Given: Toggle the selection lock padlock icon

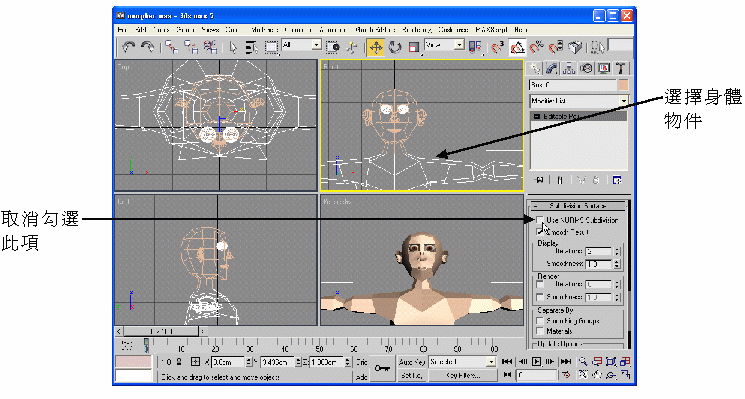Looking at the screenshot, I should tap(179, 362).
